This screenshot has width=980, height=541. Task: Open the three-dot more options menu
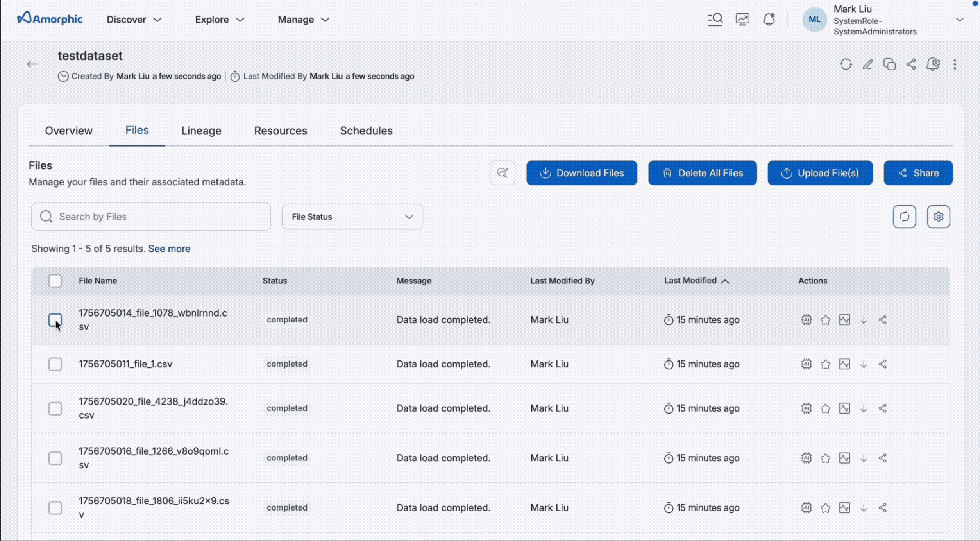tap(955, 64)
